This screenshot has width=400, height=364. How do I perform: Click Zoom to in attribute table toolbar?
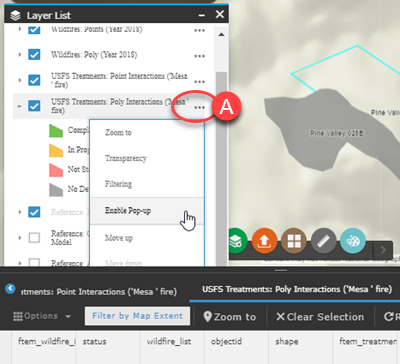pyautogui.click(x=230, y=317)
